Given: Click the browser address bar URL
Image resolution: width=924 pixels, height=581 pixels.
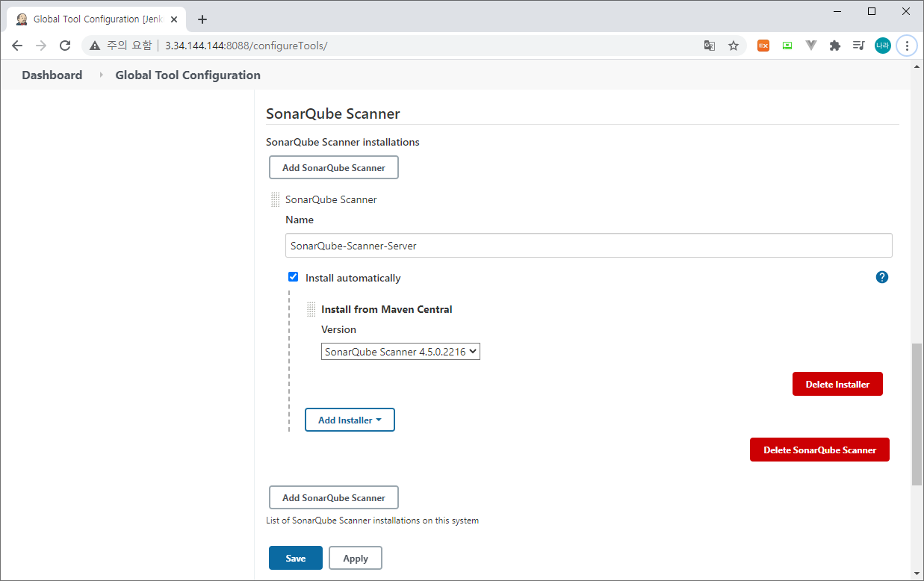Looking at the screenshot, I should (246, 46).
